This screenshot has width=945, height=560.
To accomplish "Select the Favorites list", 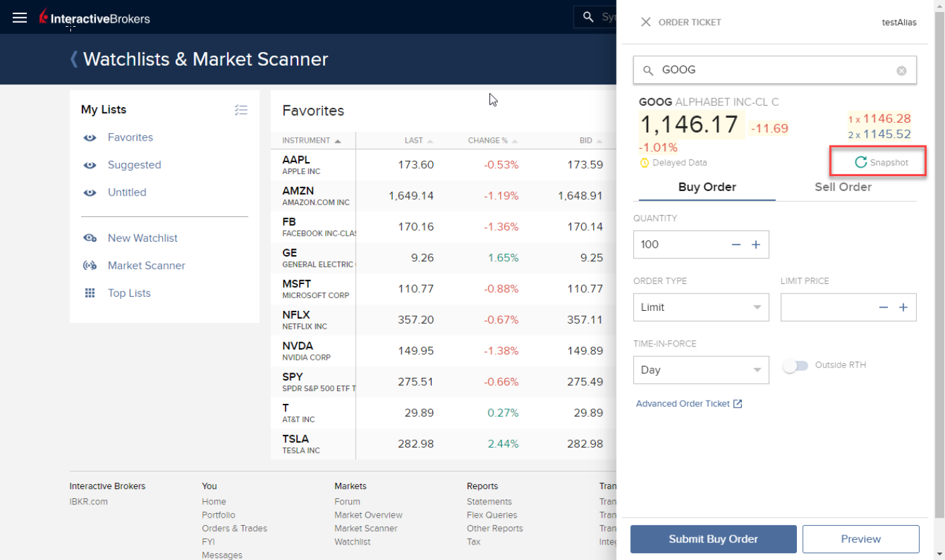I will point(130,137).
